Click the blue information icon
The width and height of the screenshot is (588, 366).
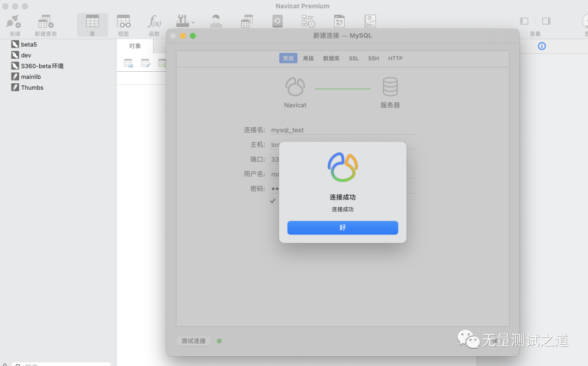tap(542, 46)
